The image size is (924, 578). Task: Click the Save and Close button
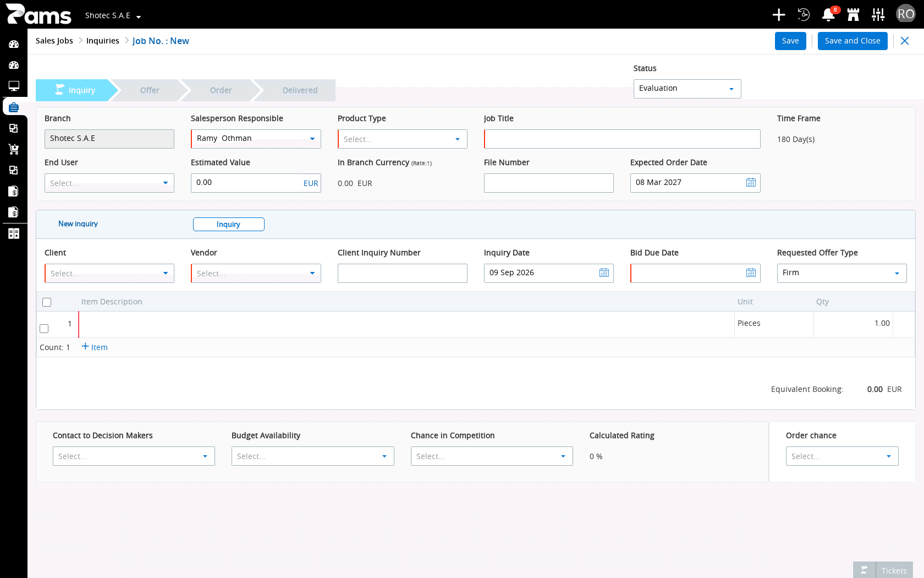coord(852,41)
